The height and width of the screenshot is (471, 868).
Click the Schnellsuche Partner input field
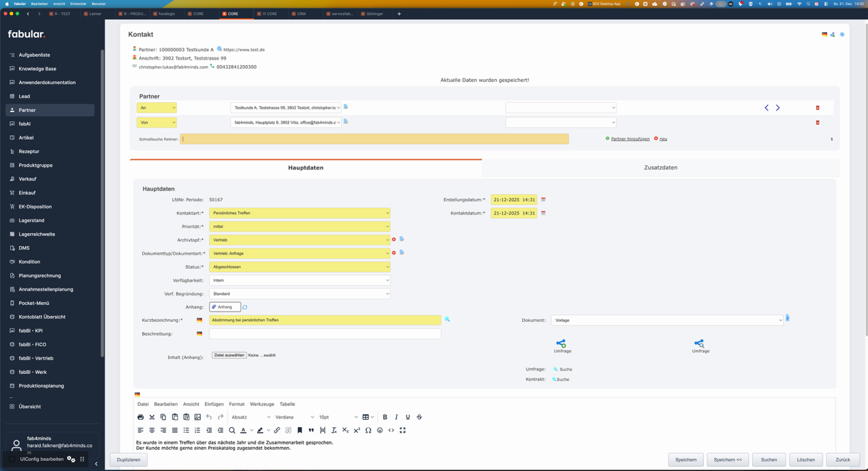pos(376,139)
